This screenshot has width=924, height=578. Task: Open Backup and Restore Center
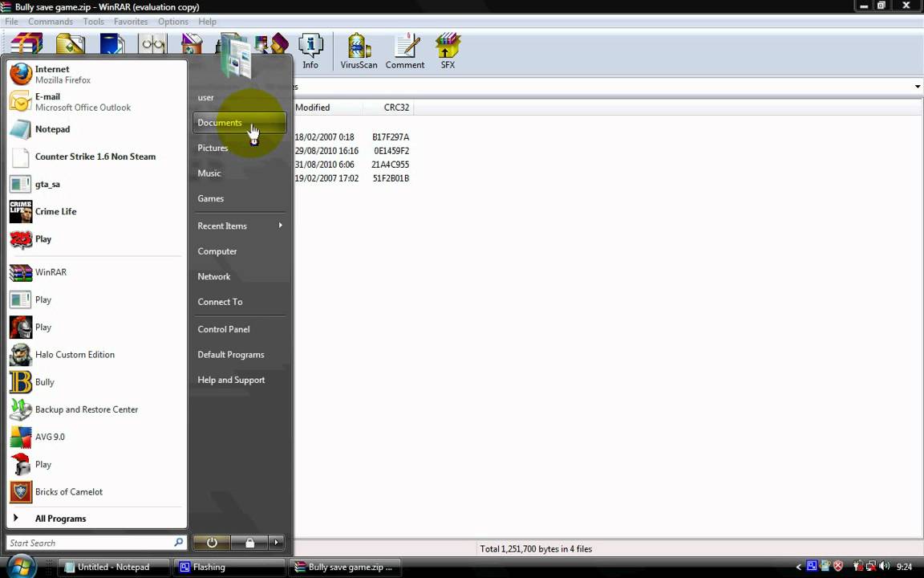(x=96, y=409)
